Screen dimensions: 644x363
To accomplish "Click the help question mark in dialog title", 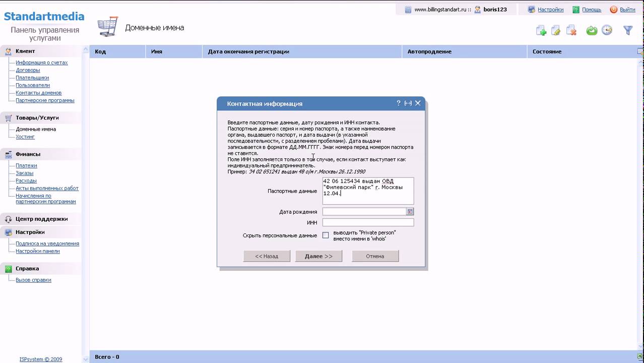I will pyautogui.click(x=398, y=103).
